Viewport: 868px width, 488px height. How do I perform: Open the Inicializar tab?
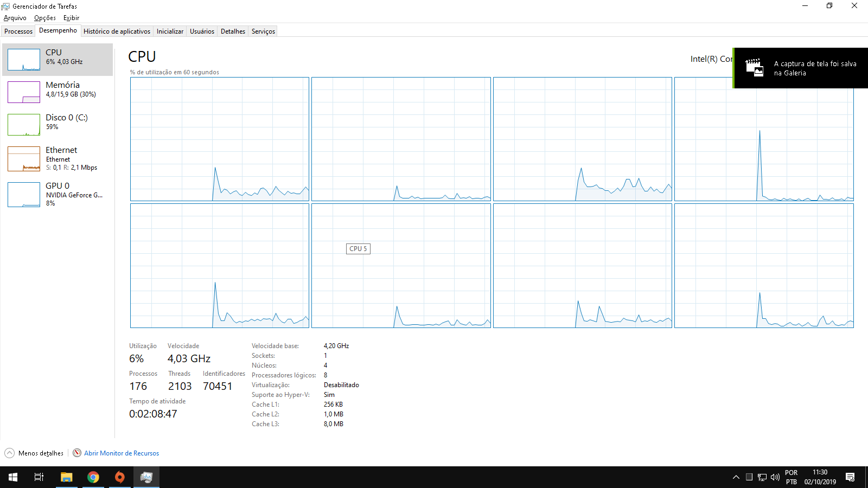(x=170, y=31)
